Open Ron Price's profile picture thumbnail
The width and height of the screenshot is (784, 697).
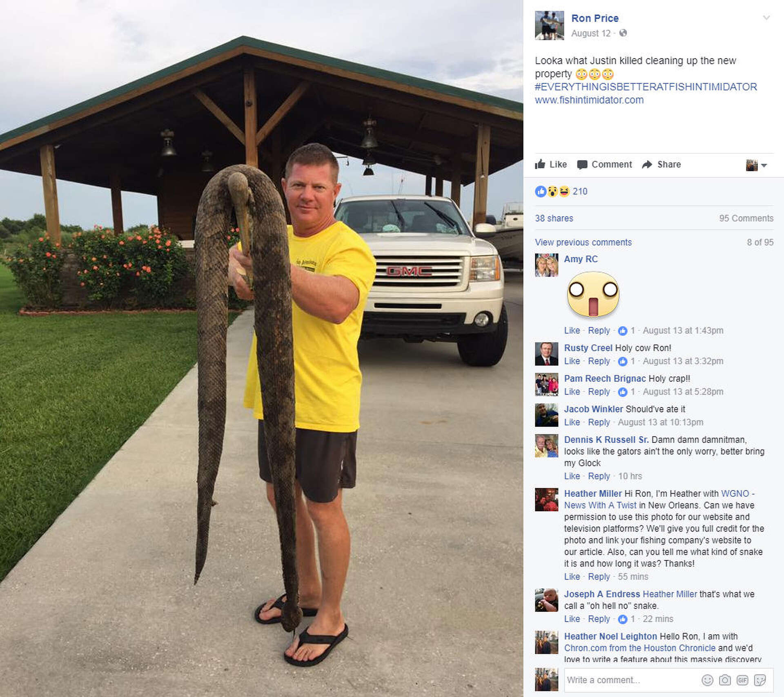click(x=549, y=25)
